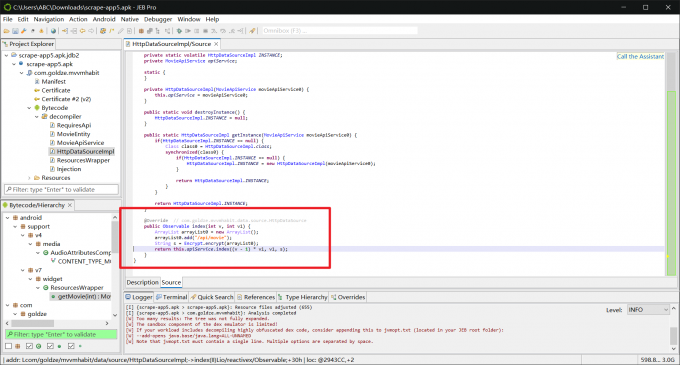
Task: Click the Manifest file icon
Action: 37,81
